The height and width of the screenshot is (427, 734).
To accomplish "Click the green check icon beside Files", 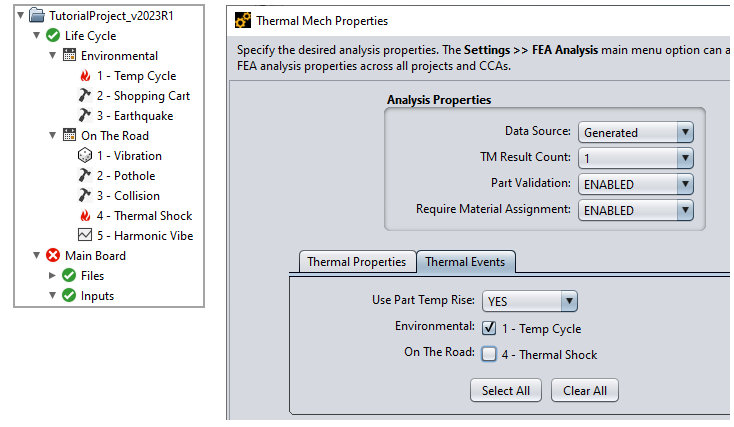I will (x=69, y=276).
